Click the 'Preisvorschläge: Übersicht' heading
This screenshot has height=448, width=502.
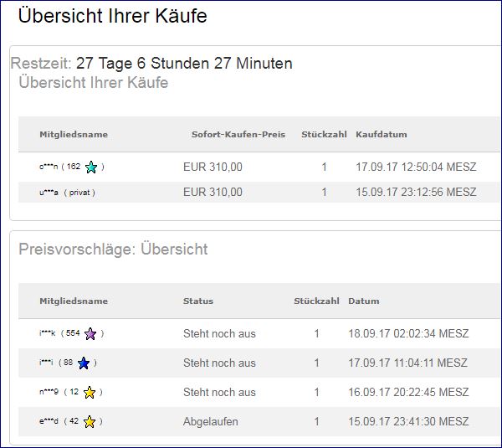(113, 250)
